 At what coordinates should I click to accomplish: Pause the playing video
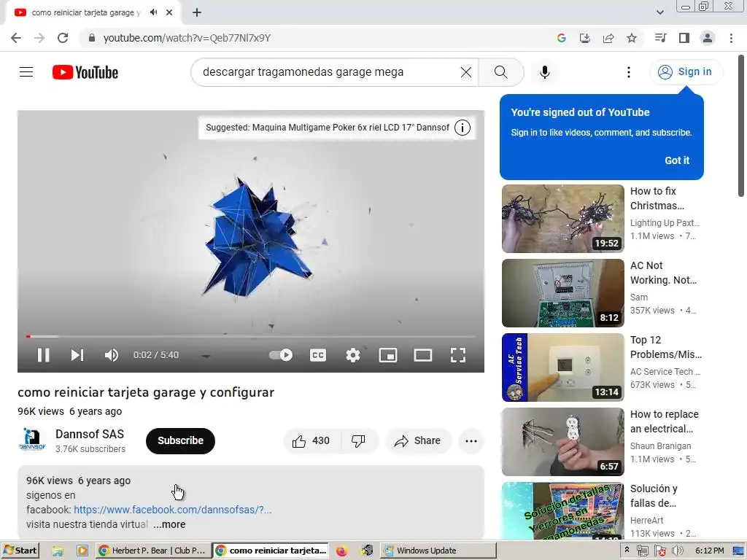(43, 355)
